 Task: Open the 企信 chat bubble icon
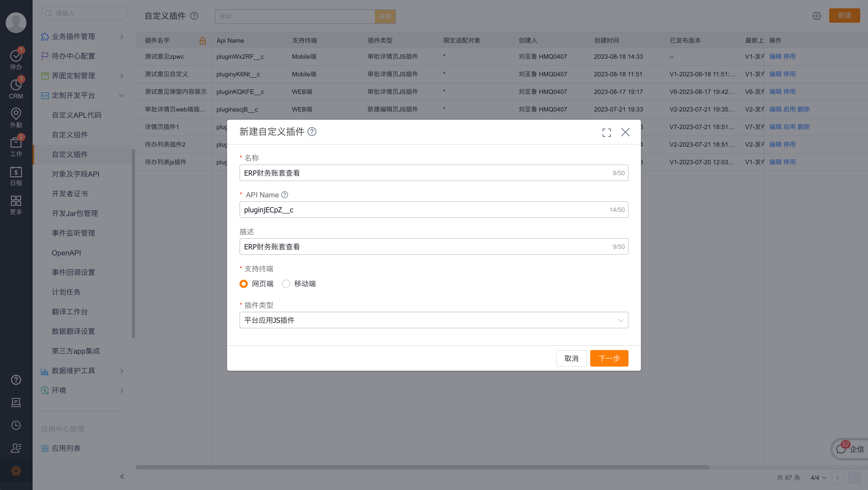coord(841,449)
